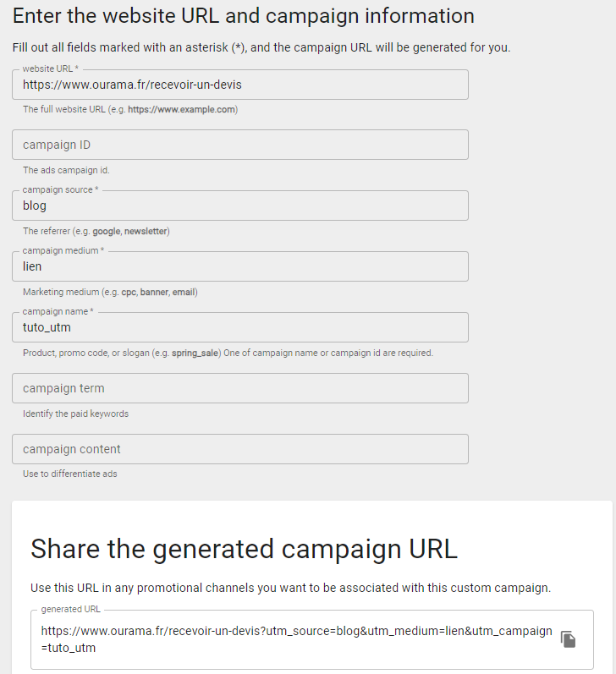Click the 'Use this URL in any promotional channels' text
The width and height of the screenshot is (616, 674).
[x=290, y=588]
